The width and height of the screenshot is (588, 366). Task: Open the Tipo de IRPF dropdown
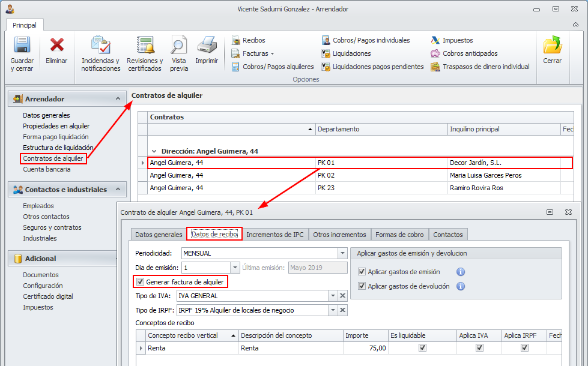333,310
